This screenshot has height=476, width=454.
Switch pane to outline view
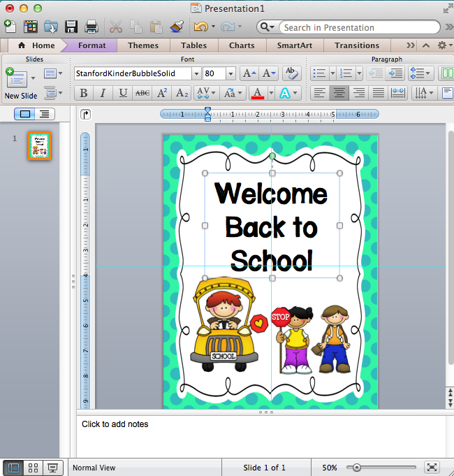[45, 114]
